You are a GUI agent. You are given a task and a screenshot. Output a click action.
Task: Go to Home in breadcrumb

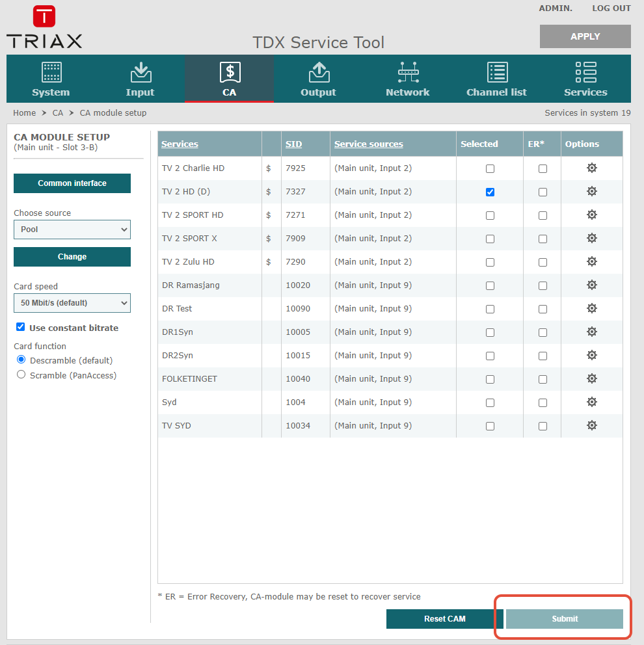[24, 112]
